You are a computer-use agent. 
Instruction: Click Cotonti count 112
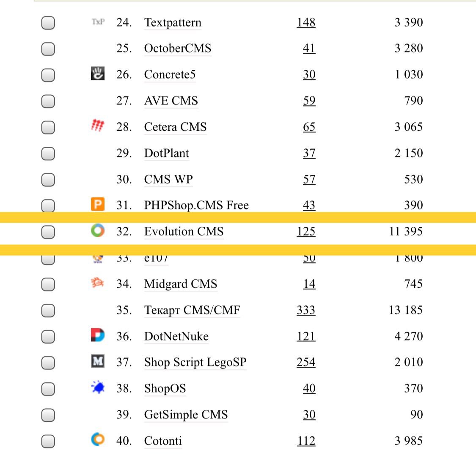click(x=306, y=441)
